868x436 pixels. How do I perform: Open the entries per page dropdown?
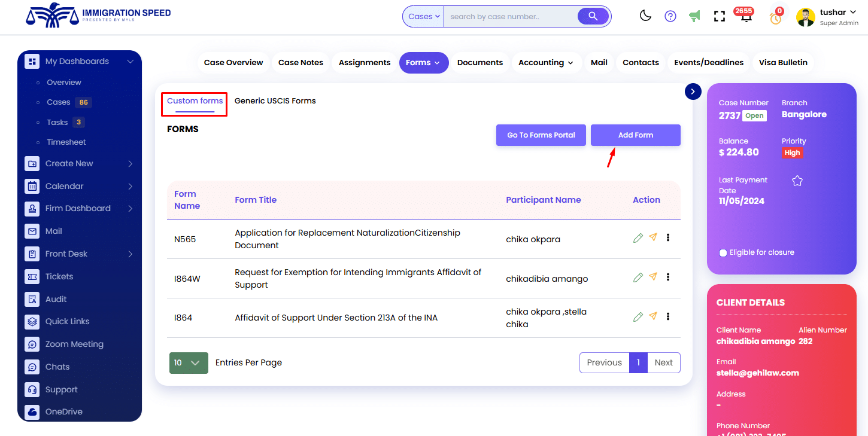(189, 363)
